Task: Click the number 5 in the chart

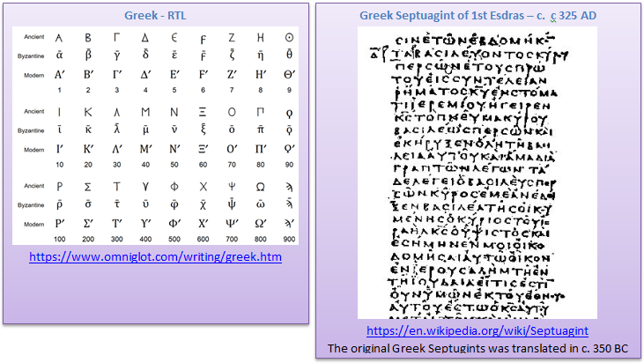Action: [174, 90]
